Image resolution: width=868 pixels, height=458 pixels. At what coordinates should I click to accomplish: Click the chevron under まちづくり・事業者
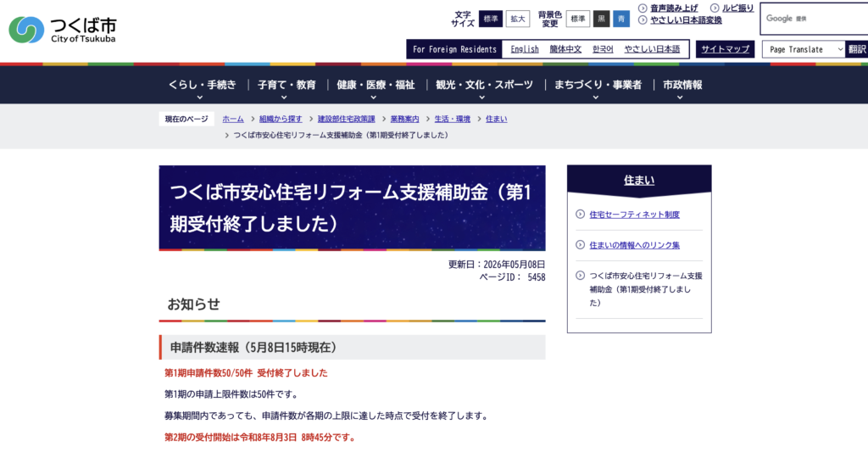coord(596,98)
